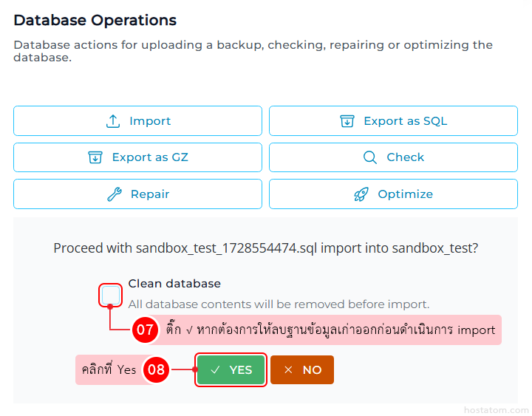Run the database Check action
This screenshot has height=416, width=532.
tap(393, 157)
